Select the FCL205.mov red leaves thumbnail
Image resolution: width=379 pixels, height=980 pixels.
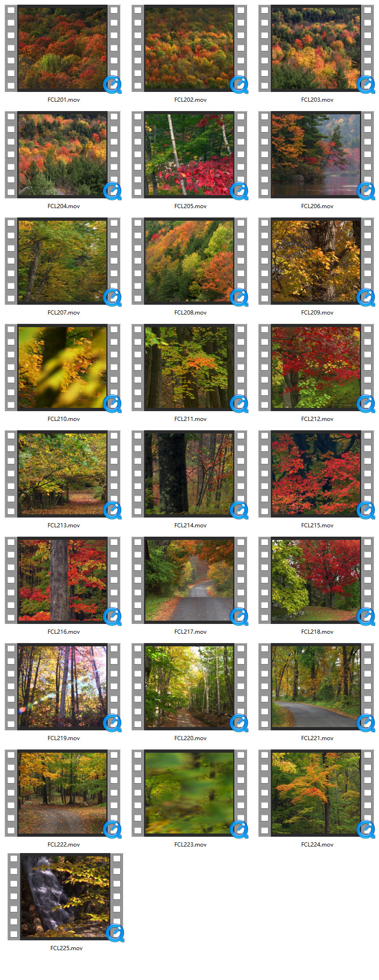pos(189,154)
